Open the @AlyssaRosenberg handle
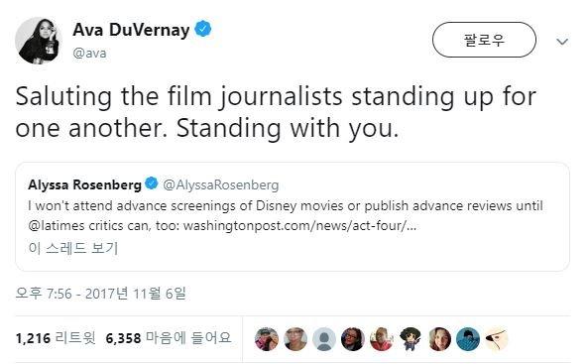The image size is (588, 364). click(x=221, y=184)
